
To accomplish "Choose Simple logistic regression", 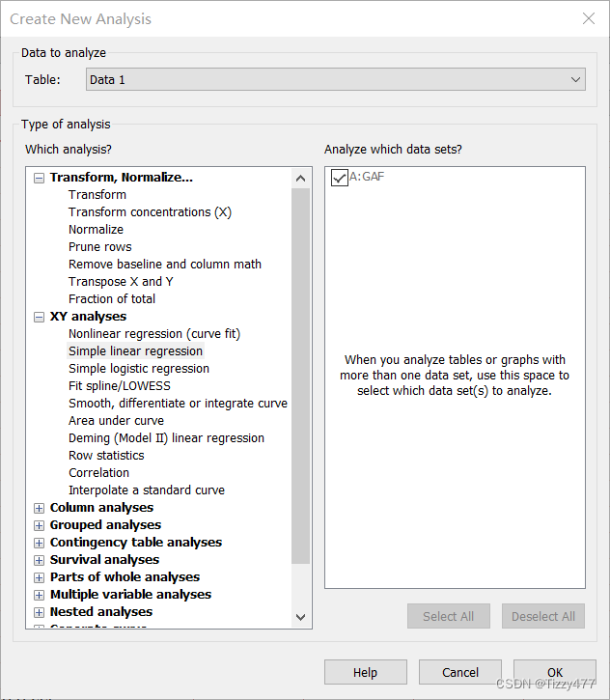I will pos(139,369).
